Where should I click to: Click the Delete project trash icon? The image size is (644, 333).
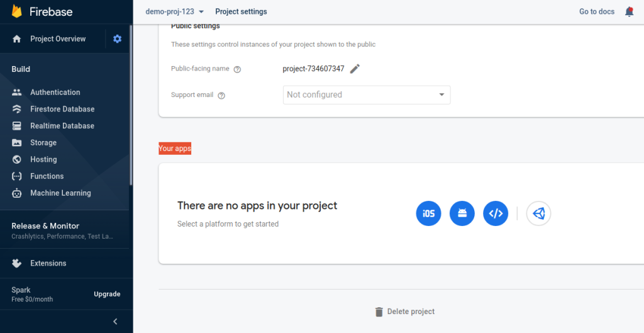379,312
